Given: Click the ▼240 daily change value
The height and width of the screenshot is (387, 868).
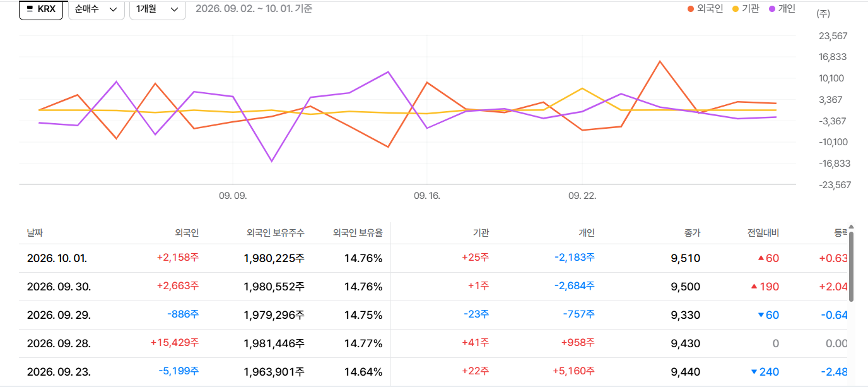Looking at the screenshot, I should pos(765,372).
